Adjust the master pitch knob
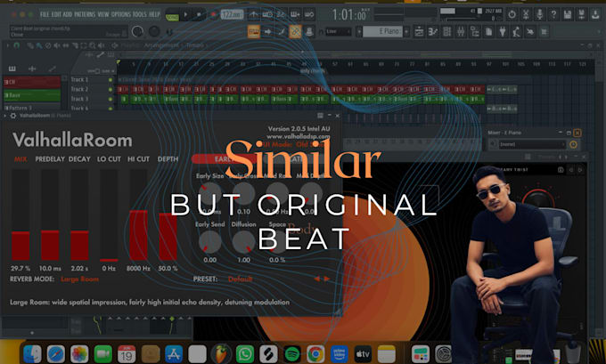 click(154, 32)
